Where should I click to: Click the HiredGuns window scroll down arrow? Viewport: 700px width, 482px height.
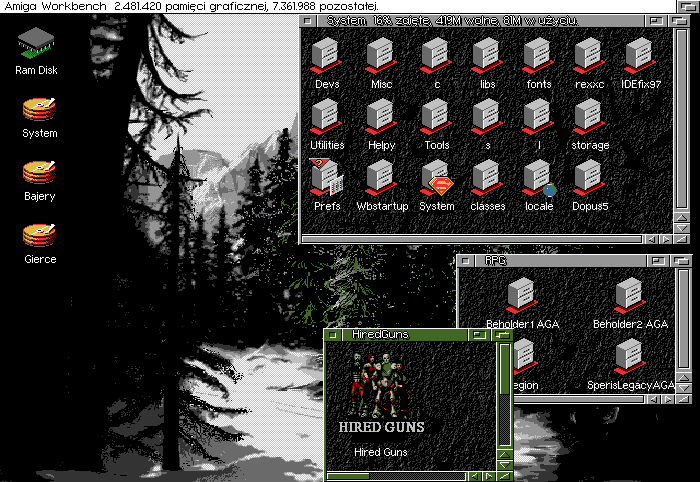(x=504, y=465)
